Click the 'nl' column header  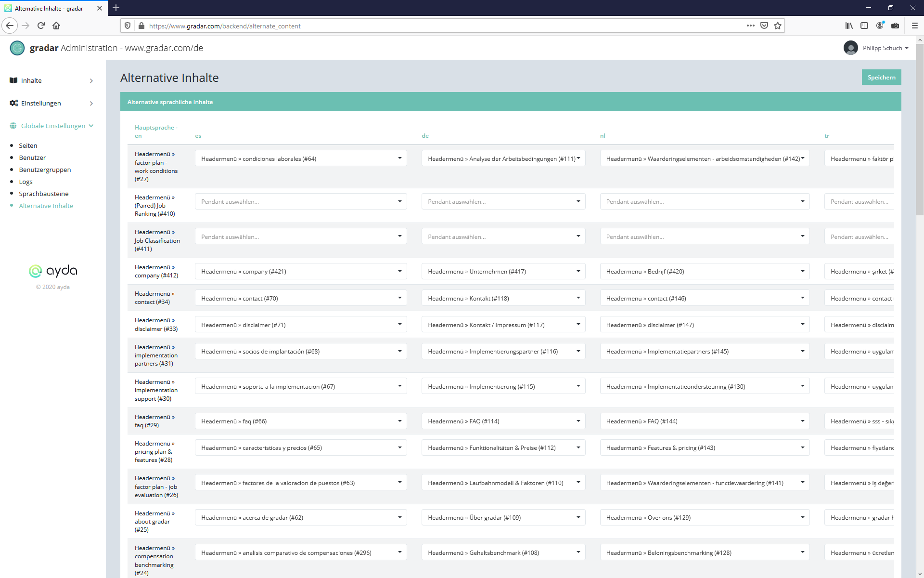603,136
